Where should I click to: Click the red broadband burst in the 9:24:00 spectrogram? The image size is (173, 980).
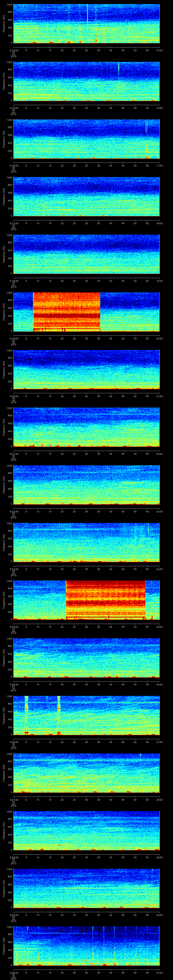106,600
